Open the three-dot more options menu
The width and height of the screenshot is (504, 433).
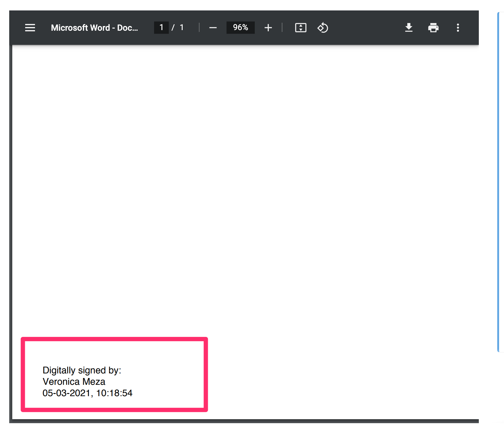coord(458,28)
